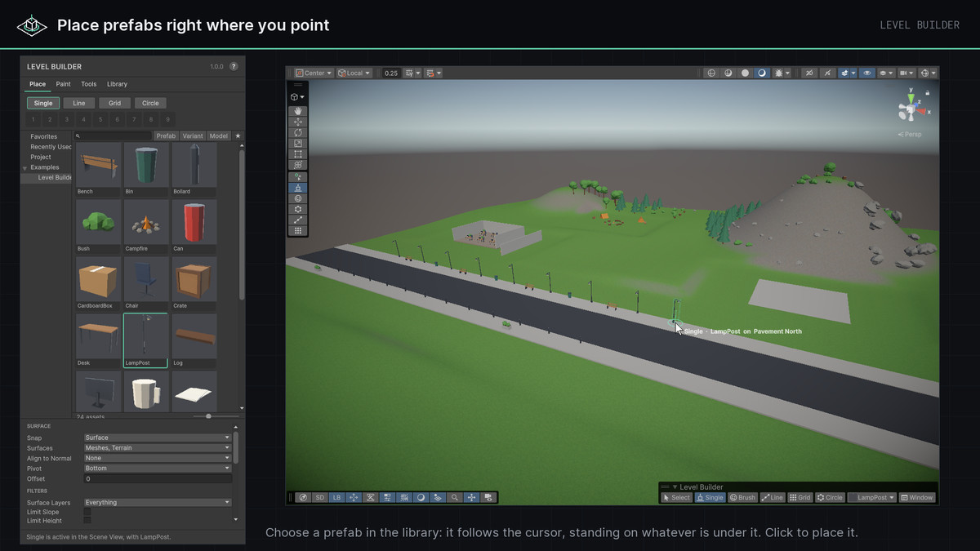Click the Window button in the overlay
The image size is (980, 551).
pyautogui.click(x=917, y=497)
